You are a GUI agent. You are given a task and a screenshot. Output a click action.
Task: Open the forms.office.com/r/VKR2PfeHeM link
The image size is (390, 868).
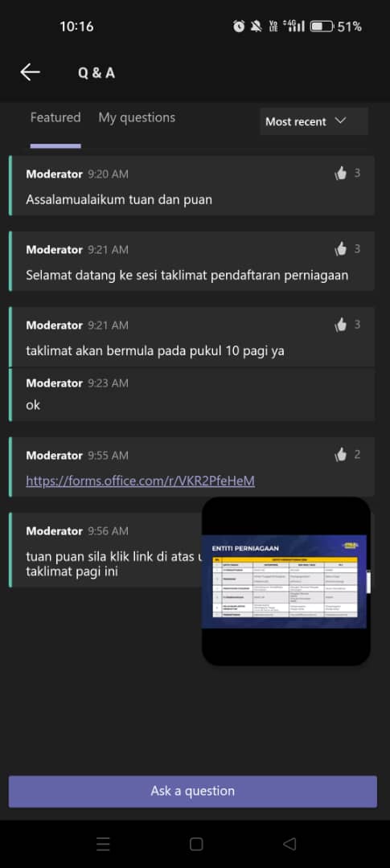coord(140,481)
